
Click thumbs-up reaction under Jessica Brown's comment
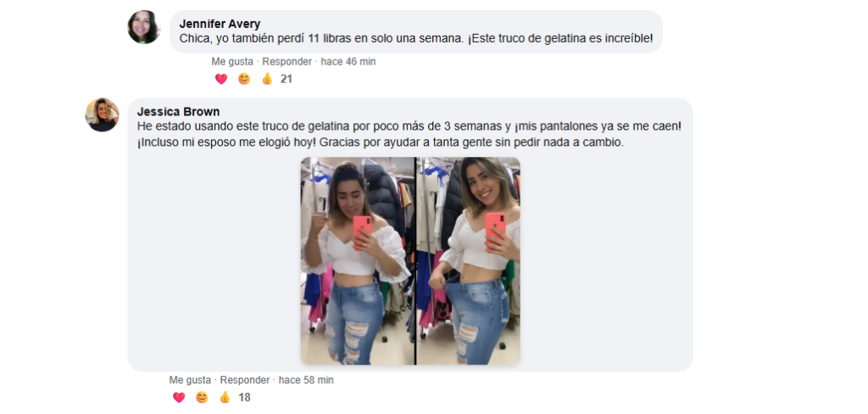225,397
